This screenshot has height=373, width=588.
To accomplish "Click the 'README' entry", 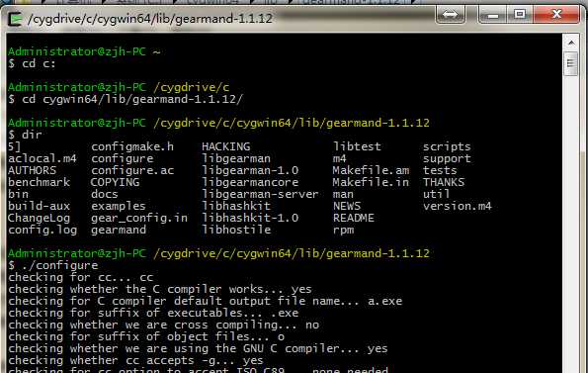I will pyautogui.click(x=354, y=218).
